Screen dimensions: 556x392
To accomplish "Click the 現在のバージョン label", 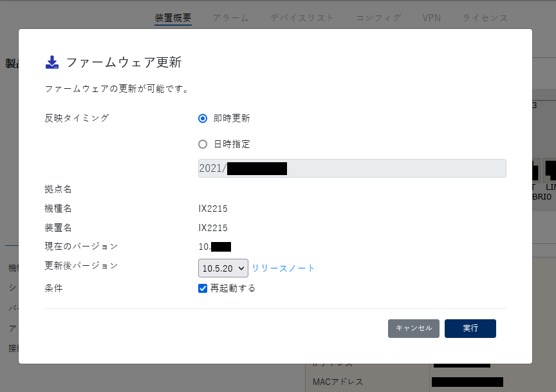I will pyautogui.click(x=81, y=246).
